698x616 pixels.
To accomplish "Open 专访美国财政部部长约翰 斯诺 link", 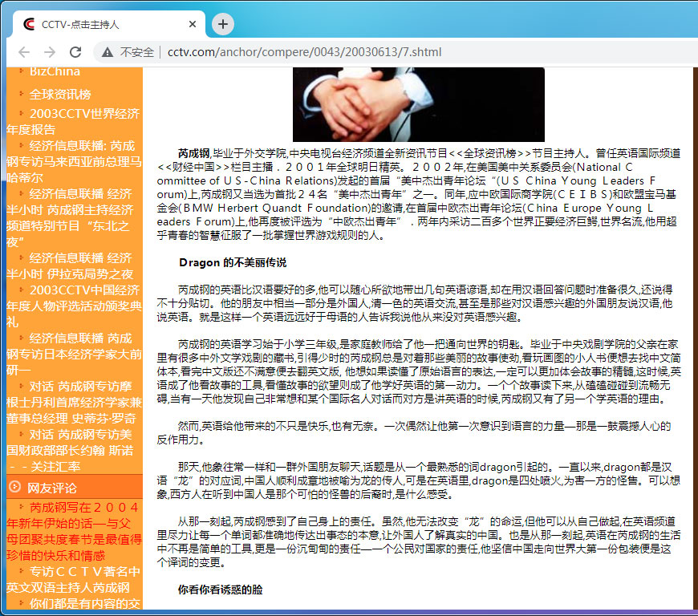I will point(70,450).
